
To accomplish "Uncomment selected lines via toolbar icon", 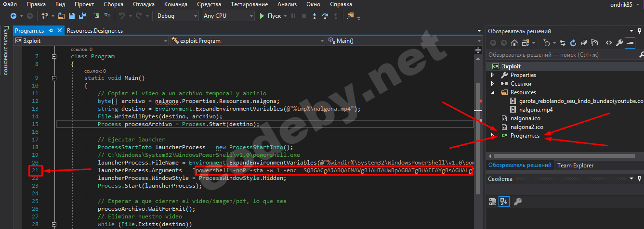I will pos(107,16).
